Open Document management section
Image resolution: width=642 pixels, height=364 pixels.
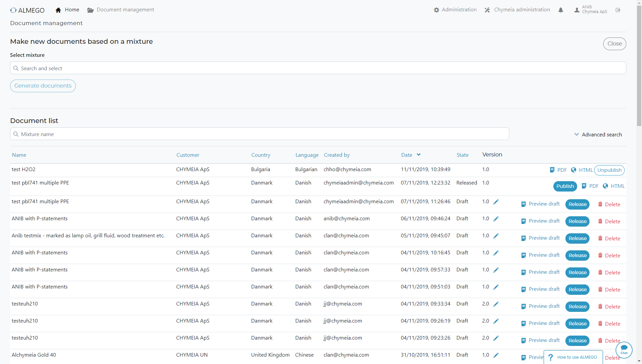[x=121, y=10]
